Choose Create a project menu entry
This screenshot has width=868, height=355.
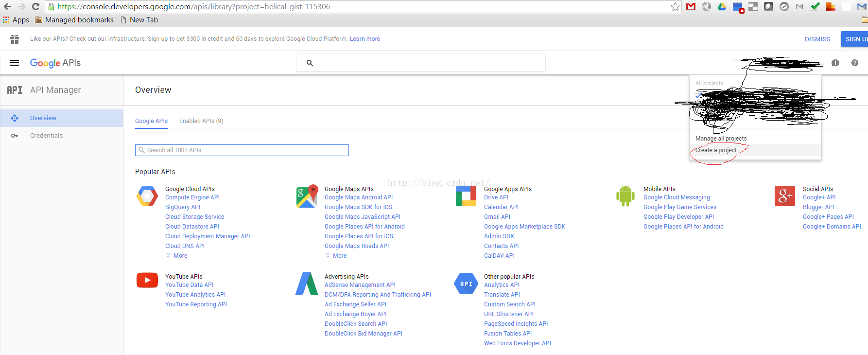click(x=755, y=150)
